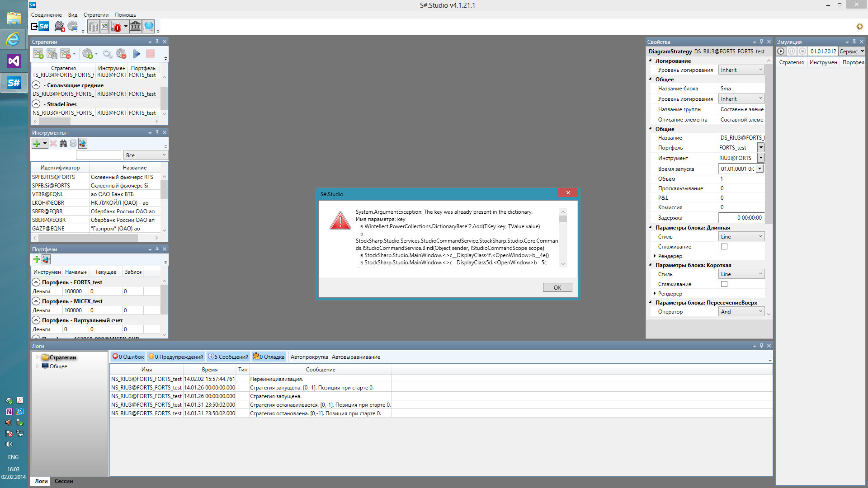Click the error dialog text scrollbar
The image size is (868, 488).
pos(563,238)
